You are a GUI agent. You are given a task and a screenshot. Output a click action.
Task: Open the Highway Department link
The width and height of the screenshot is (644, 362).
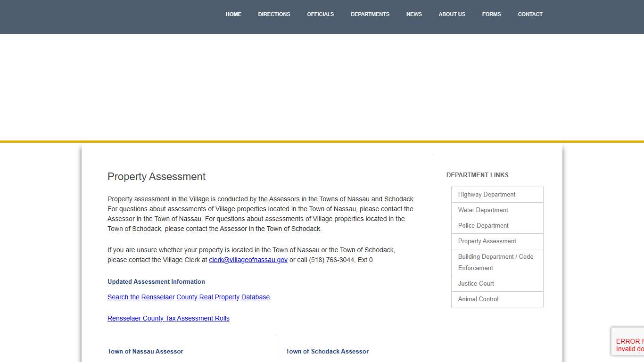487,194
